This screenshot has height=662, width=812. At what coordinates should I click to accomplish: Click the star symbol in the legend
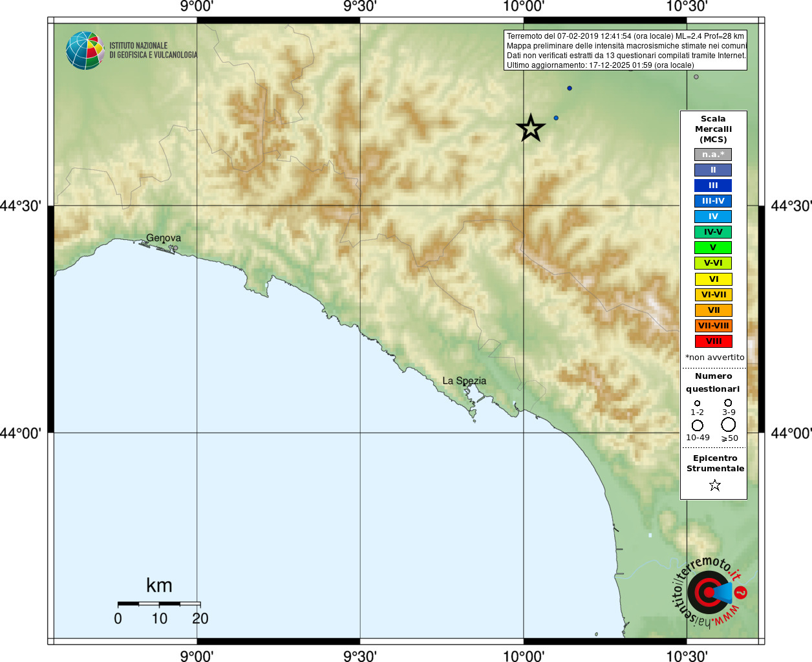coord(714,485)
